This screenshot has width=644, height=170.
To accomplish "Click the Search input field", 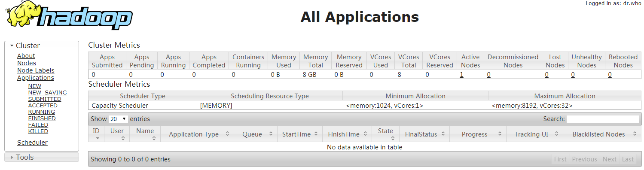I will coord(603,119).
